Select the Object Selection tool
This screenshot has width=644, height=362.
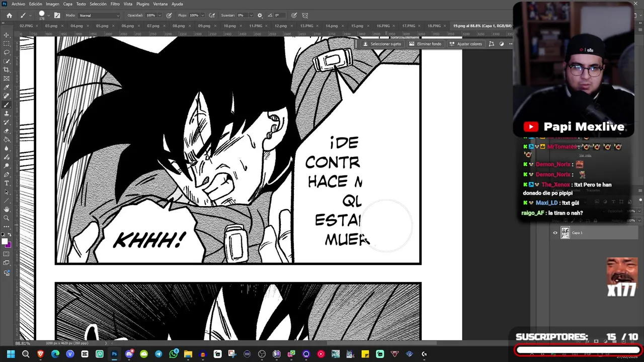[7, 61]
